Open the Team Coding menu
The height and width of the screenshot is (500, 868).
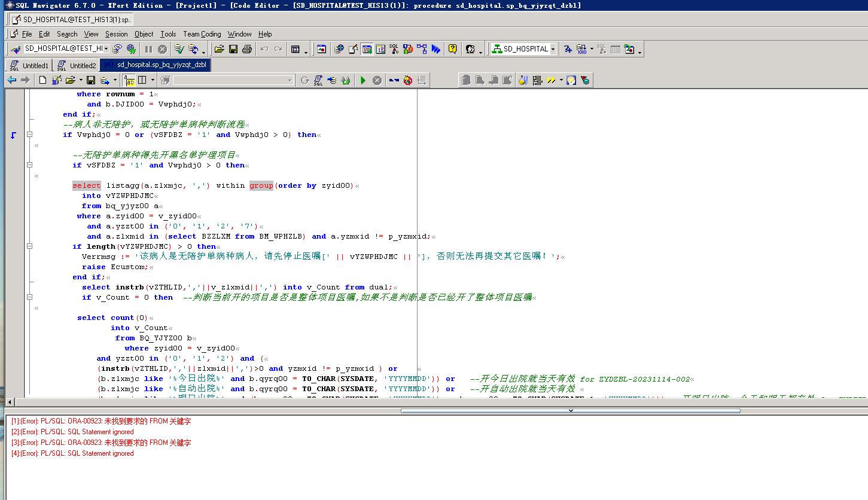click(x=202, y=34)
